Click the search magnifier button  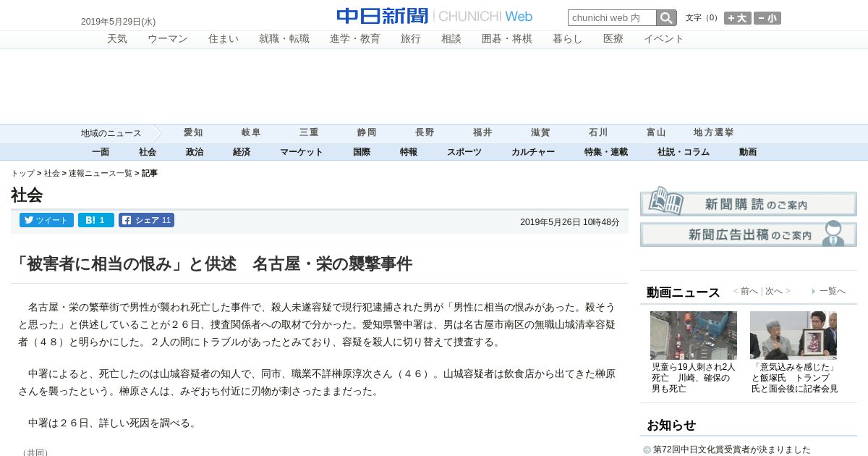(666, 18)
